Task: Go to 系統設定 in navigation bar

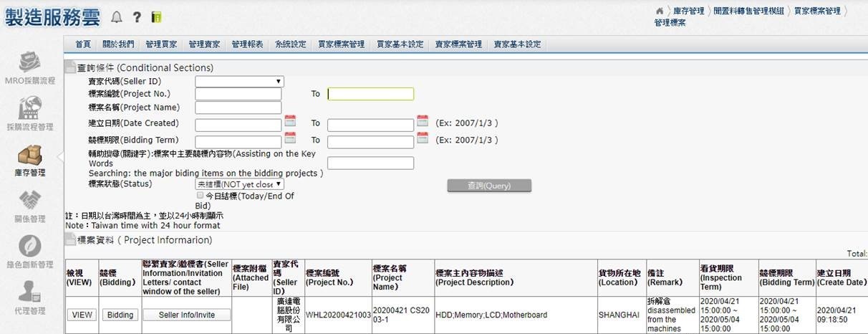Action: pos(291,44)
